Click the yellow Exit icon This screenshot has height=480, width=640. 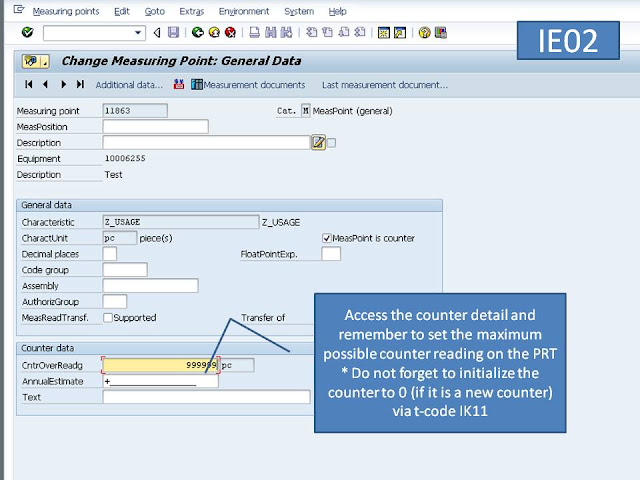pos(214,32)
